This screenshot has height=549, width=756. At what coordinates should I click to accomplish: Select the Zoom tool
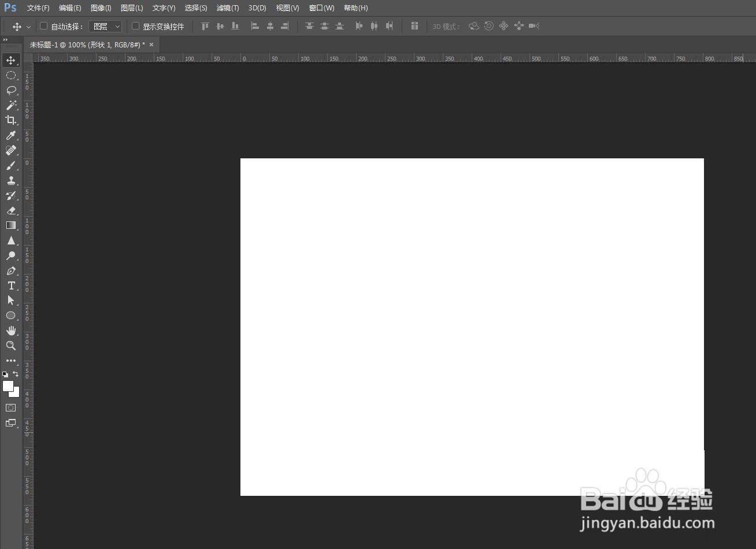click(11, 346)
